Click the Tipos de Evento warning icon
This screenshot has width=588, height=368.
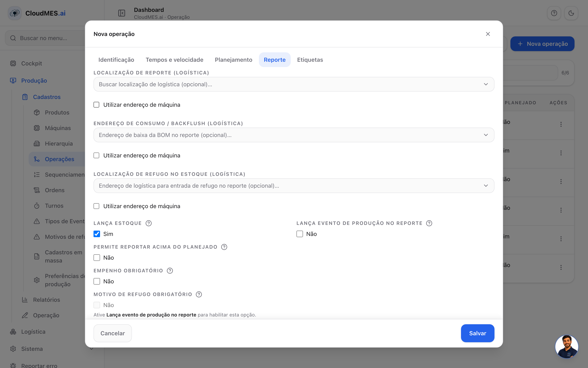click(37, 221)
